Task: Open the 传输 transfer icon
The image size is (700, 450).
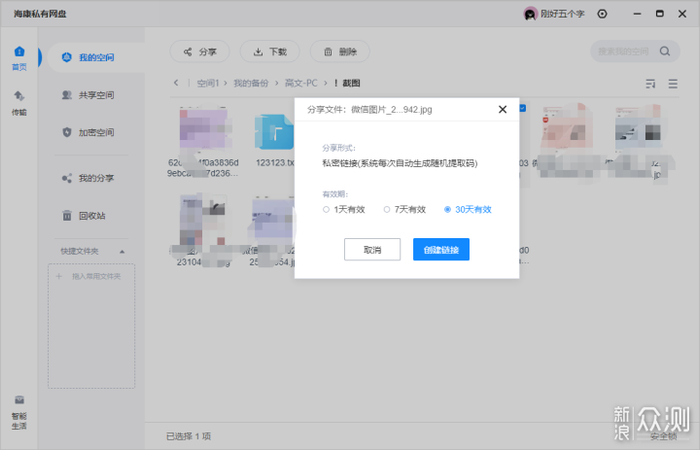Action: pyautogui.click(x=19, y=103)
